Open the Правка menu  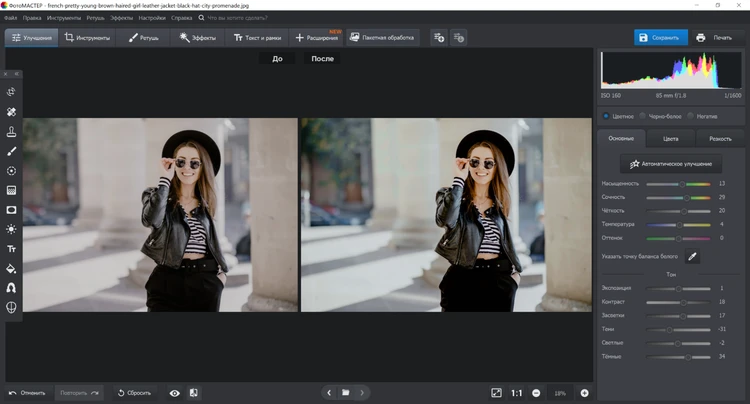tap(32, 18)
